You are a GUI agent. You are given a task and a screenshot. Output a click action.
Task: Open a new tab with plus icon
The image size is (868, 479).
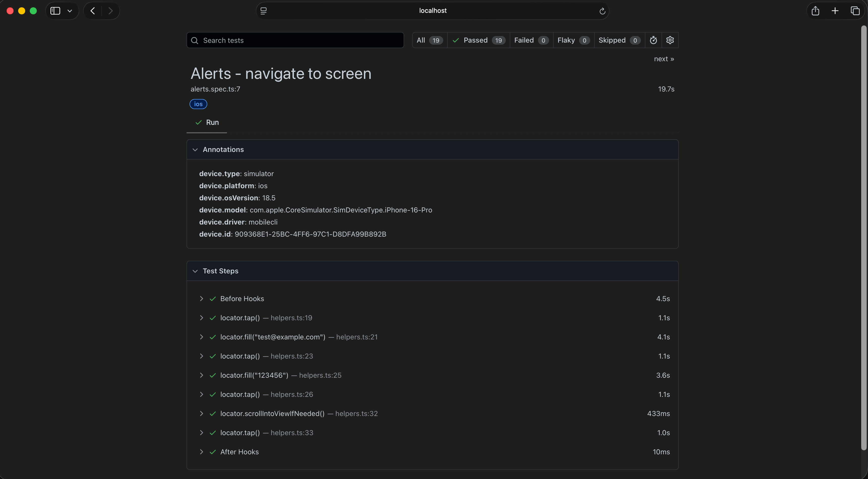[x=835, y=11]
